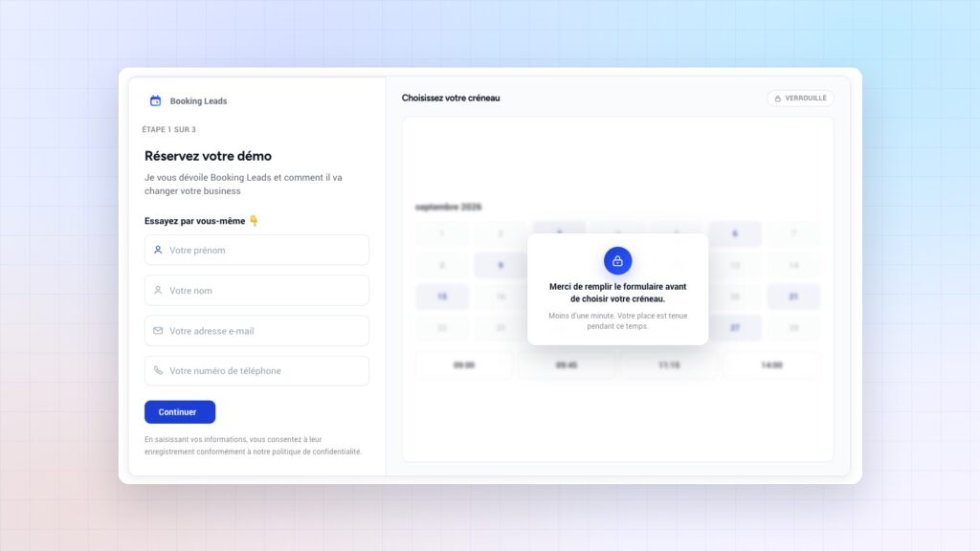
Task: Click the pointing hand emoji
Action: [253, 221]
